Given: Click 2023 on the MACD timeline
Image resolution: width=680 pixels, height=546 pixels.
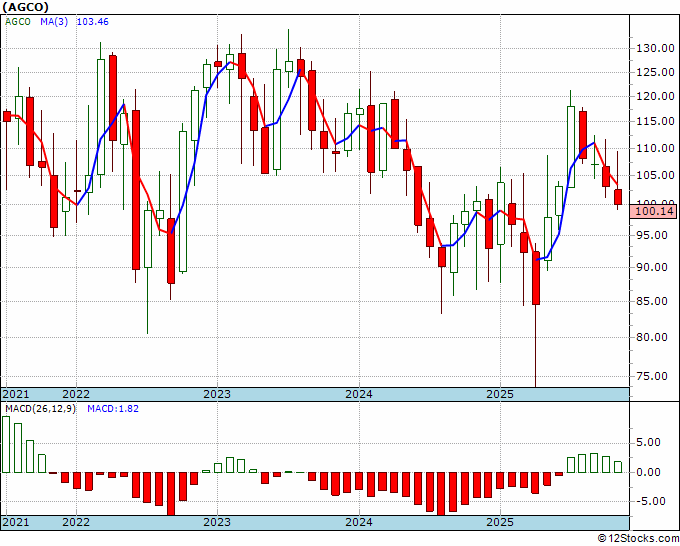Looking at the screenshot, I should click(217, 522).
